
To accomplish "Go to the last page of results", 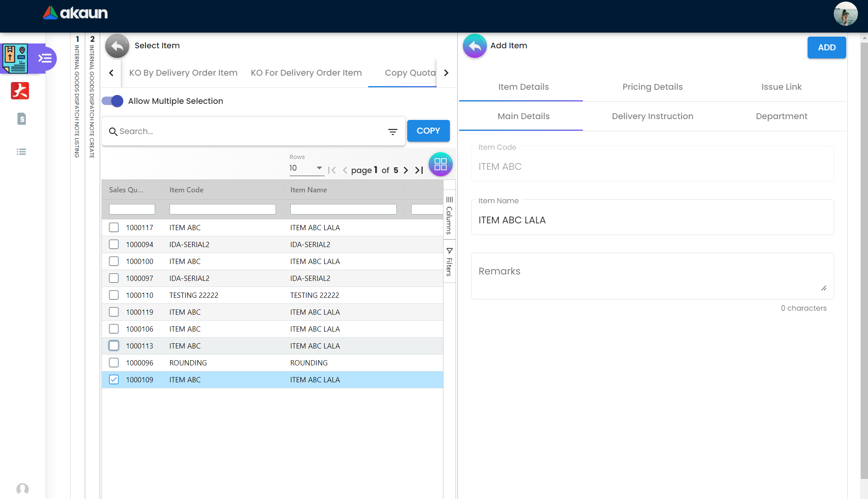I will click(419, 170).
